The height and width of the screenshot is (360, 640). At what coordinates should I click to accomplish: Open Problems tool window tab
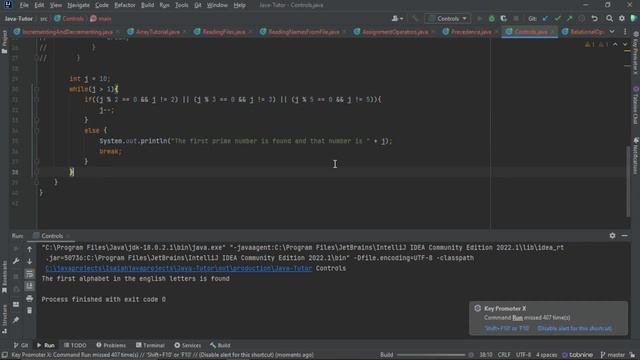point(111,345)
